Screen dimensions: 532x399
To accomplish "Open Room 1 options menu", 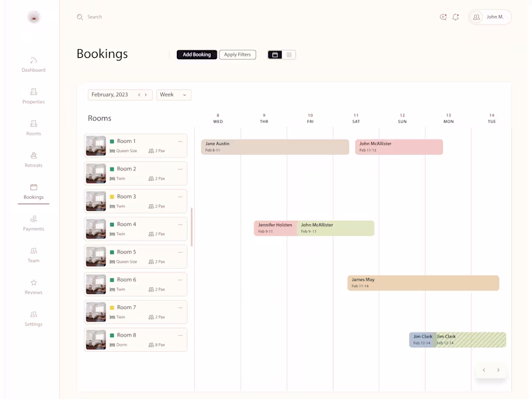I will pos(180,141).
